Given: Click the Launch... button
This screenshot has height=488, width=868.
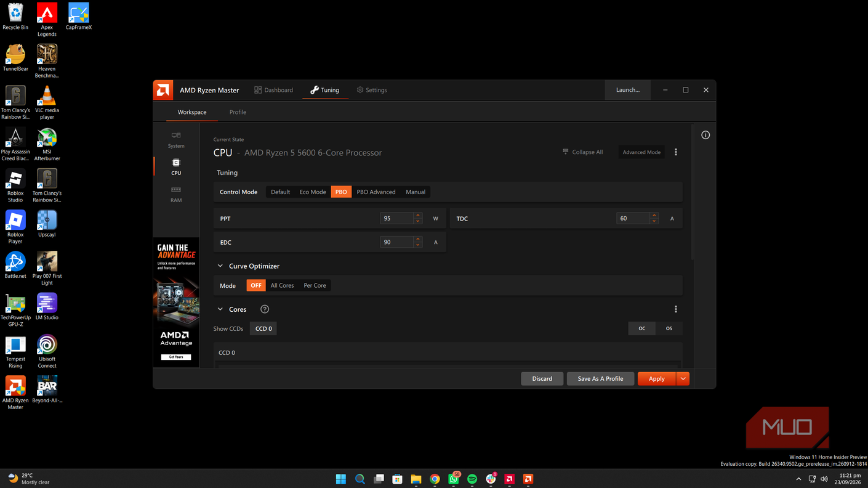Looking at the screenshot, I should pos(628,90).
